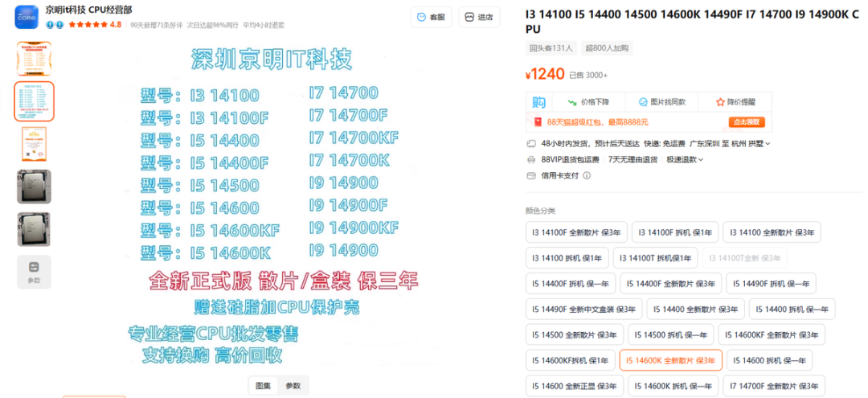This screenshot has width=868, height=398.
Task: Select option I3 14100 全新散片 保3年
Action: click(772, 232)
